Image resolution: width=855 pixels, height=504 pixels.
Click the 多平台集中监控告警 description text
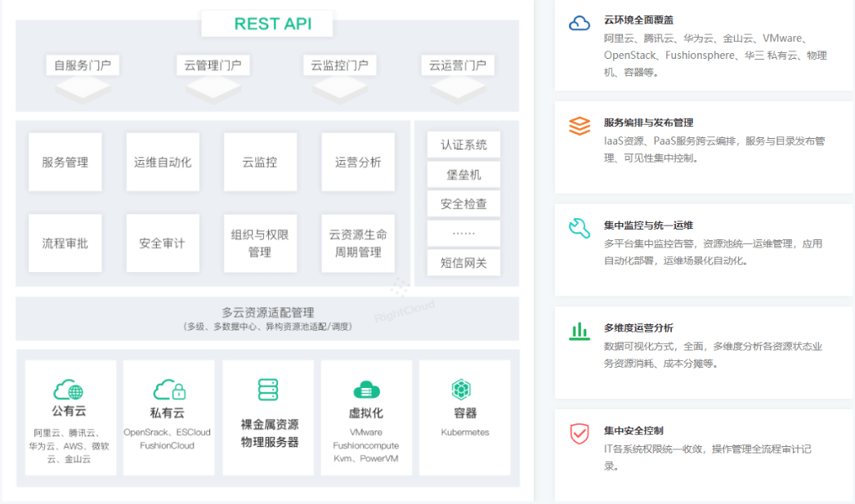click(714, 252)
